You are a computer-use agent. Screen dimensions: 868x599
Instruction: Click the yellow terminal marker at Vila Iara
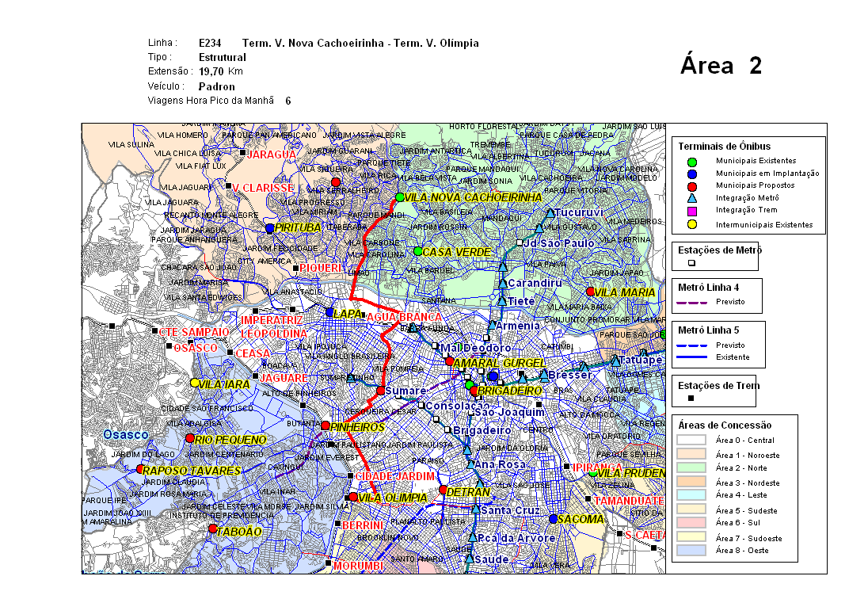tap(195, 383)
